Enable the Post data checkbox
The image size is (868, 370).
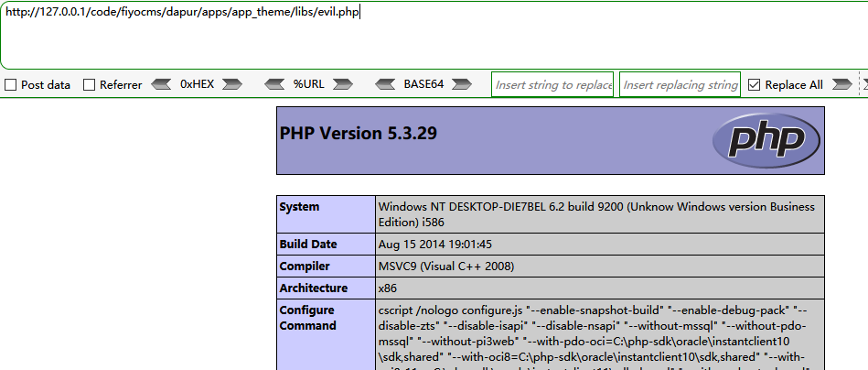pos(10,85)
